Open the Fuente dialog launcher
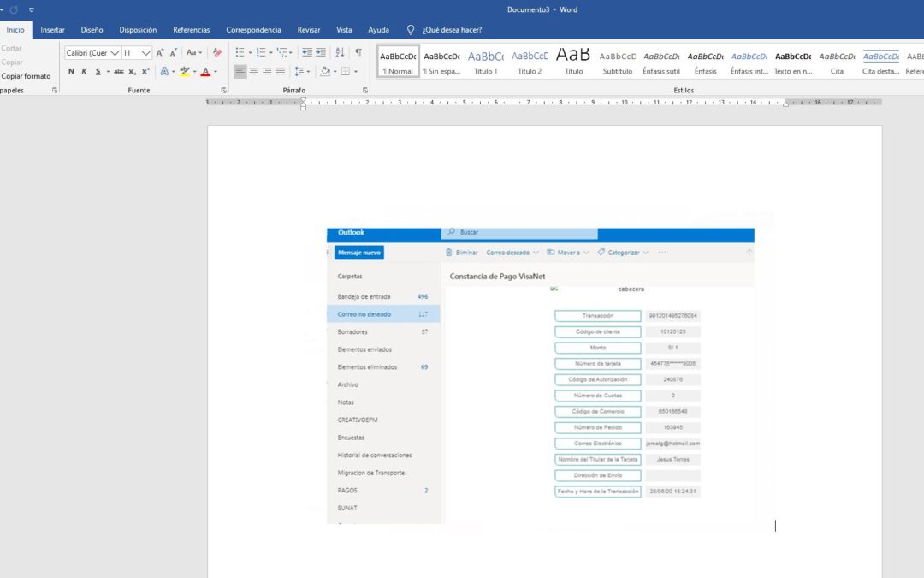Image resolution: width=924 pixels, height=578 pixels. pos(224,90)
